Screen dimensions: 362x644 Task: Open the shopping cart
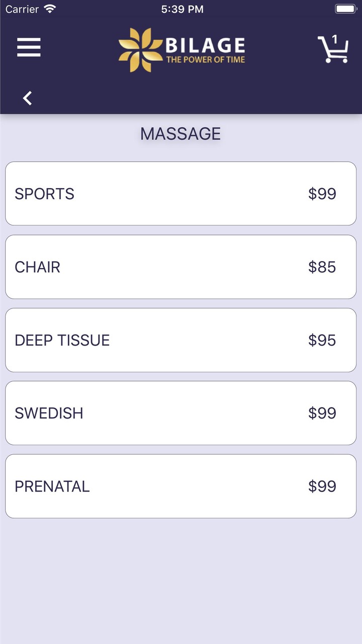point(333,51)
